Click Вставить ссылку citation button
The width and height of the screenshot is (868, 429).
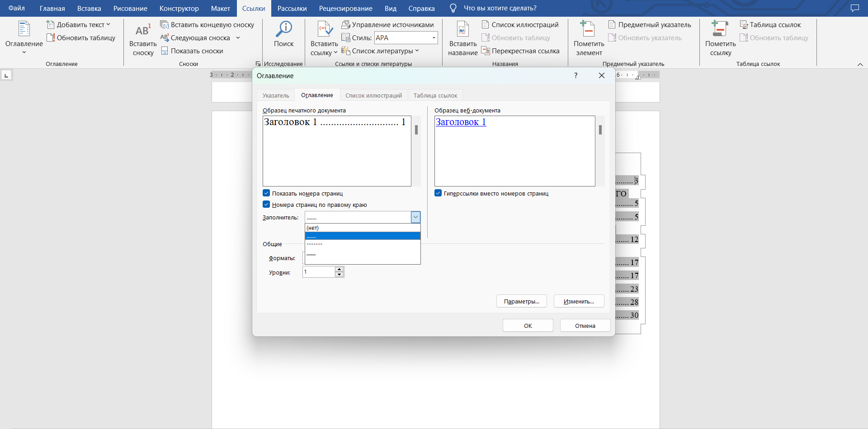(324, 39)
